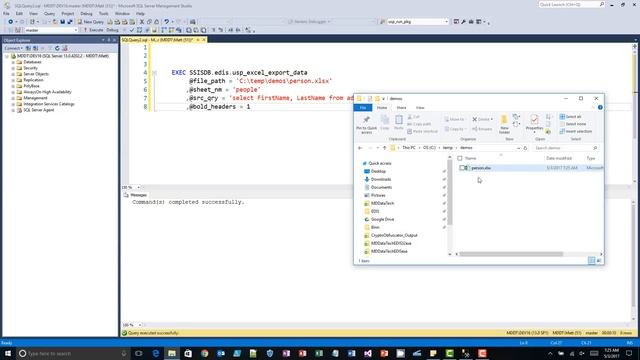Open Chrome from the taskbar
The height and width of the screenshot is (360, 640).
tap(204, 353)
